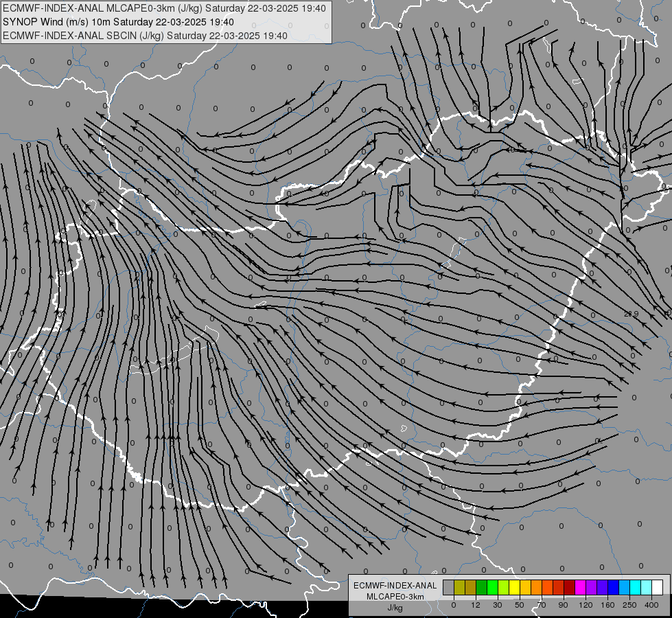
Task: Select the SYNOP Wind 10m title line
Action: [x=118, y=22]
